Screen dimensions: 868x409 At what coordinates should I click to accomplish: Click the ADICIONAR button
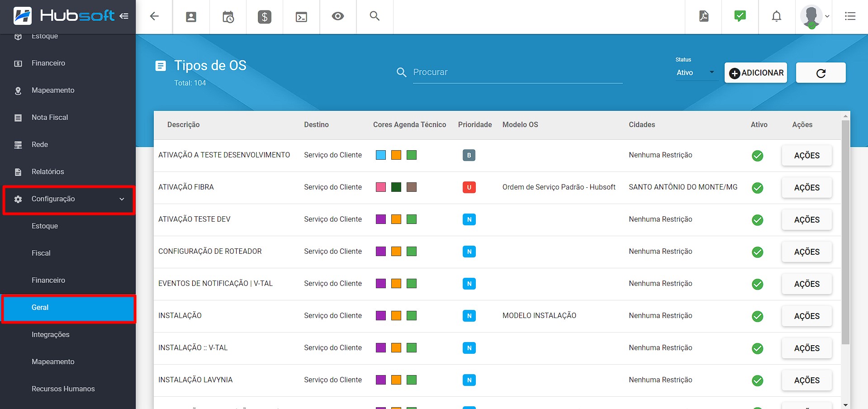tap(756, 73)
